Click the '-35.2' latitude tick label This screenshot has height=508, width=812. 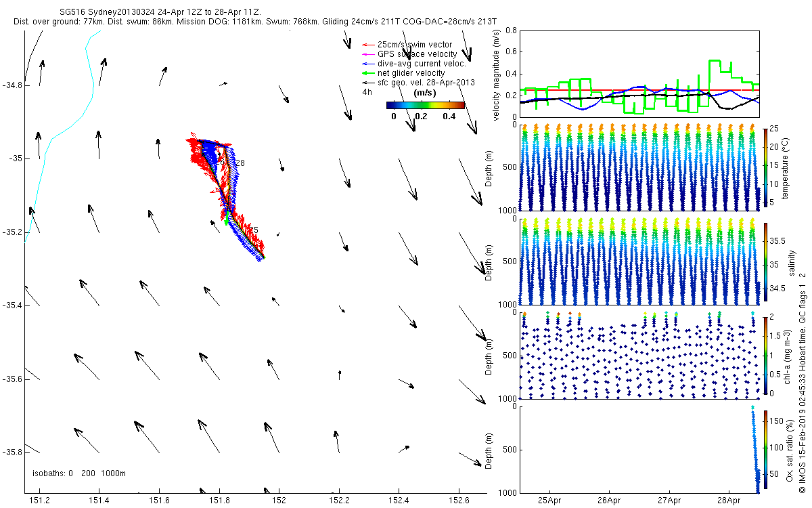pyautogui.click(x=12, y=232)
